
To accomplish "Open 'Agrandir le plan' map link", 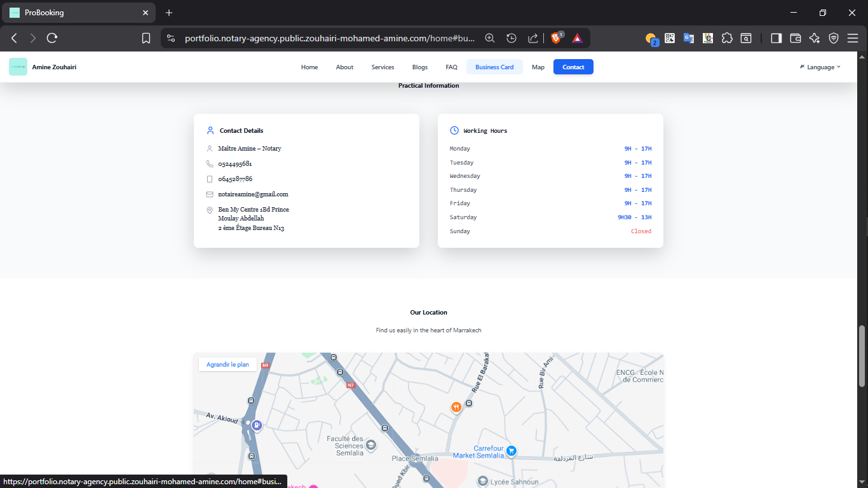I will 227,363.
